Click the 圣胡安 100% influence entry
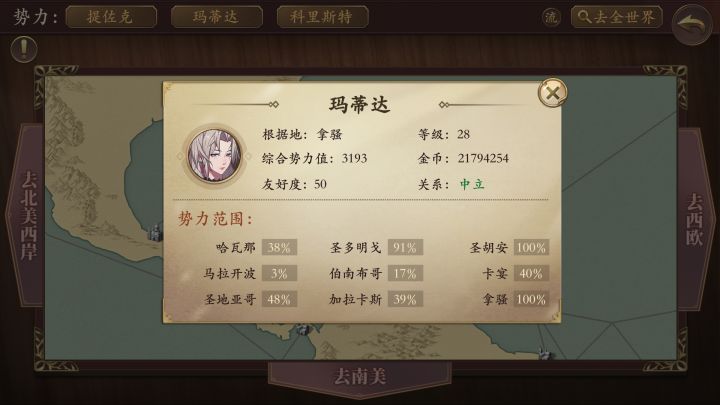Viewport: 720px width, 405px height. tap(509, 248)
